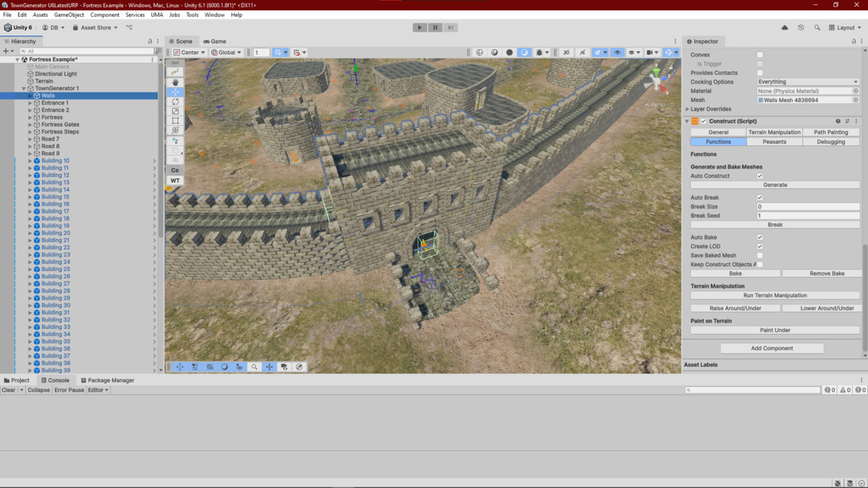Open the UMA menu
This screenshot has height=488, width=868.
[157, 14]
